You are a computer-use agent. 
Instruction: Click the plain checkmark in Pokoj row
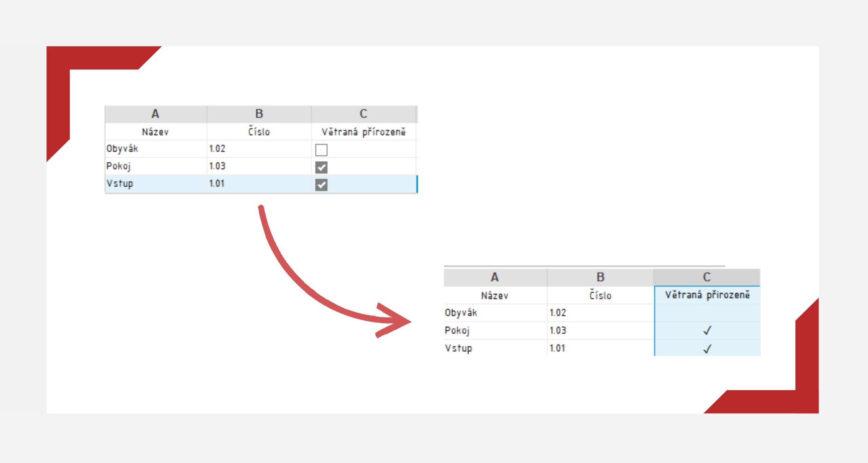[x=707, y=330]
